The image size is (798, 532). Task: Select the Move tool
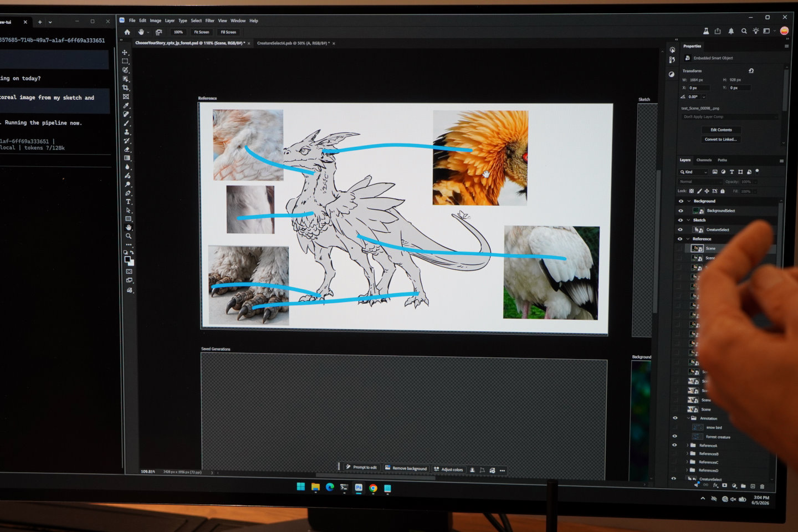tap(125, 53)
